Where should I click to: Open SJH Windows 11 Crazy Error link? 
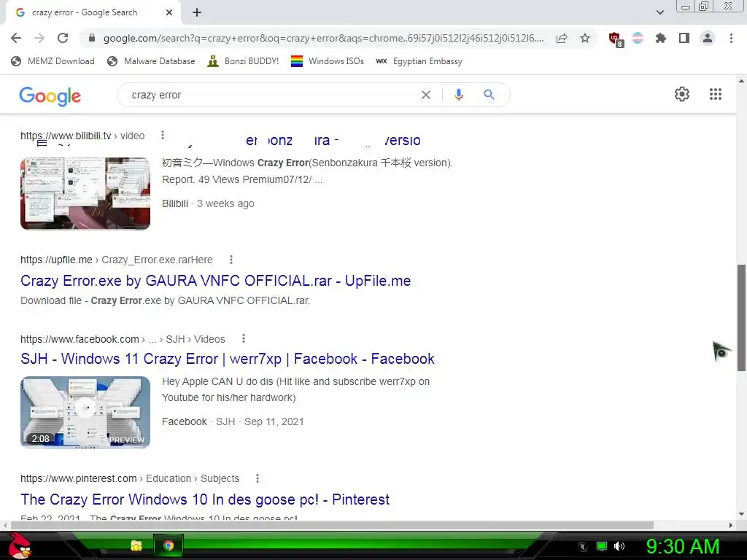(228, 359)
